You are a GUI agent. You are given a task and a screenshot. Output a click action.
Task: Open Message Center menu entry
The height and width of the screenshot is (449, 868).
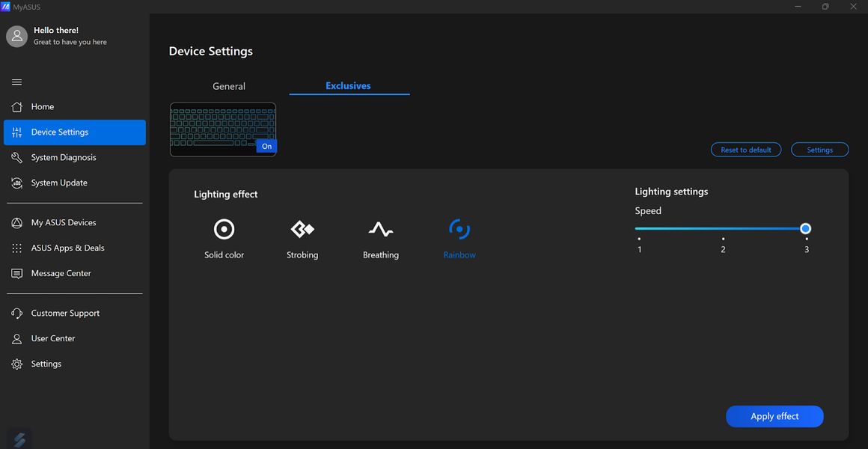[75, 273]
